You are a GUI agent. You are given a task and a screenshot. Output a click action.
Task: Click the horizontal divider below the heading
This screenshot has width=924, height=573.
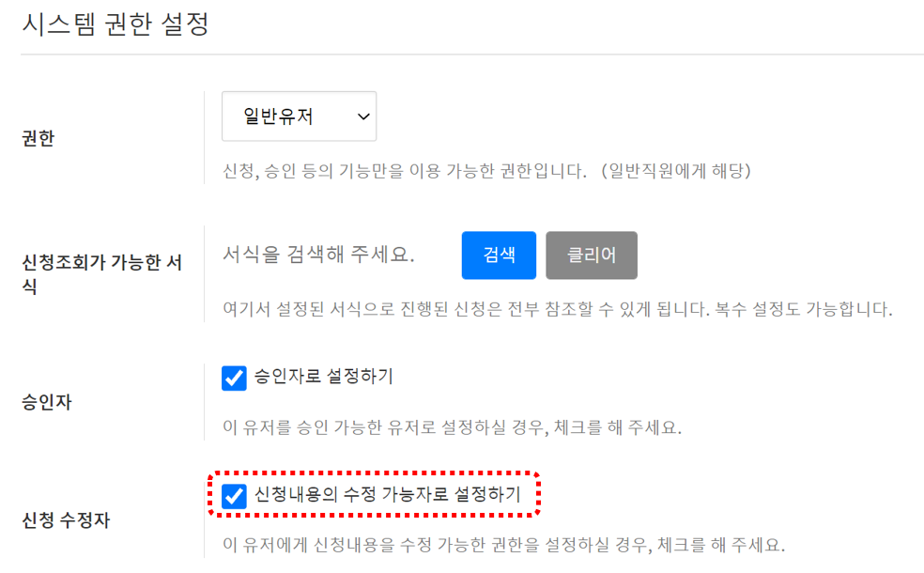[472, 54]
